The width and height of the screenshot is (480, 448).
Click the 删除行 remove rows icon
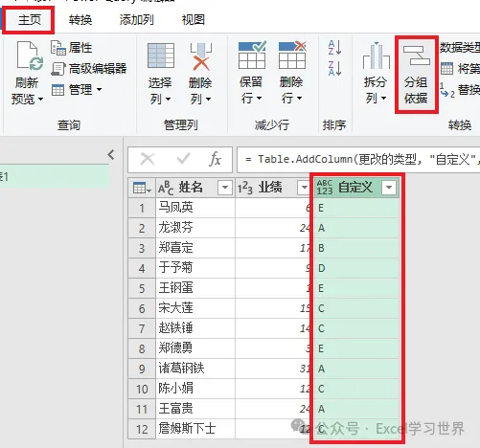292,56
